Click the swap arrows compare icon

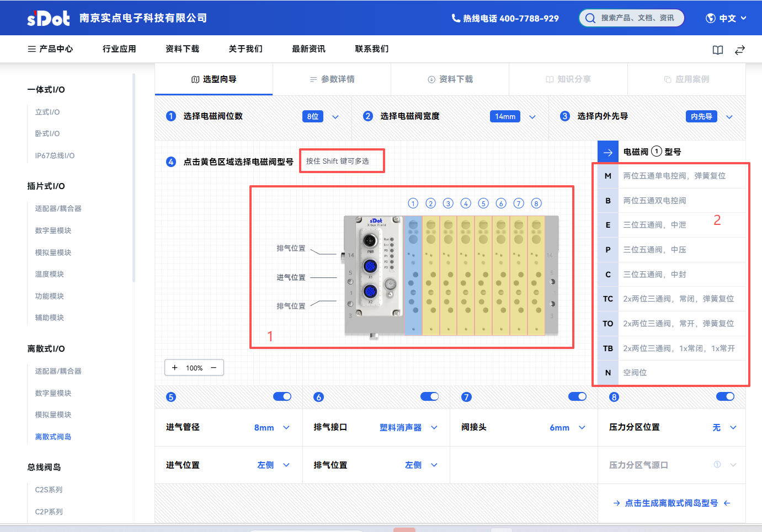click(x=740, y=50)
